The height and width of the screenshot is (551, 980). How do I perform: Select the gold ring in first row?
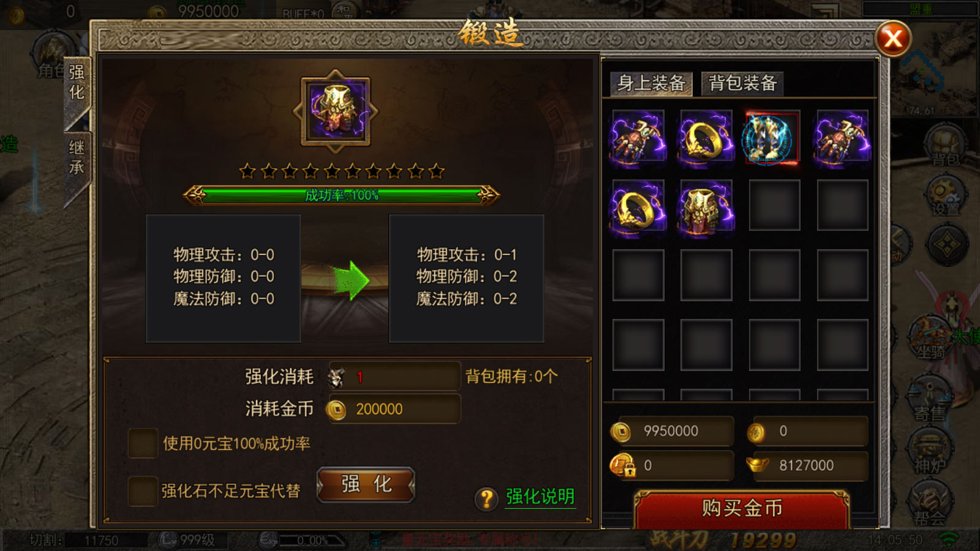pos(706,137)
